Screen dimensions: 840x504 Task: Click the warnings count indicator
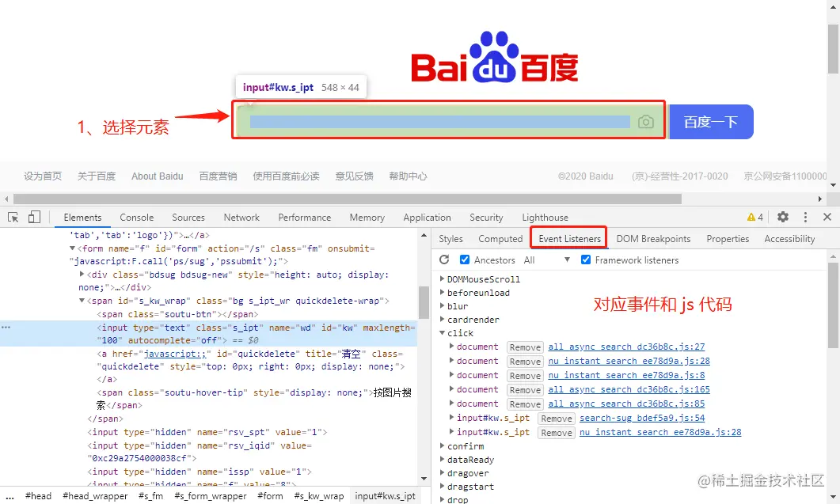point(755,217)
